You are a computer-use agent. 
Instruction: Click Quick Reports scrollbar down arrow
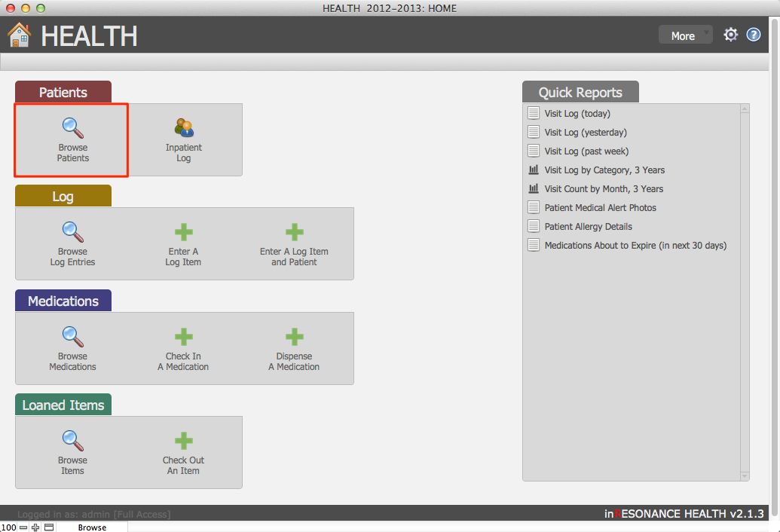[x=745, y=475]
